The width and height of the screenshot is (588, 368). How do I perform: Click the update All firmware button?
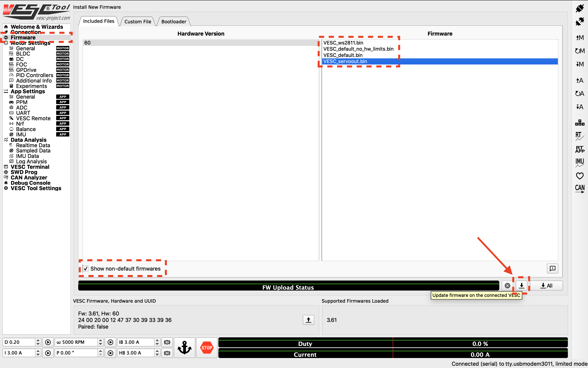[546, 285]
